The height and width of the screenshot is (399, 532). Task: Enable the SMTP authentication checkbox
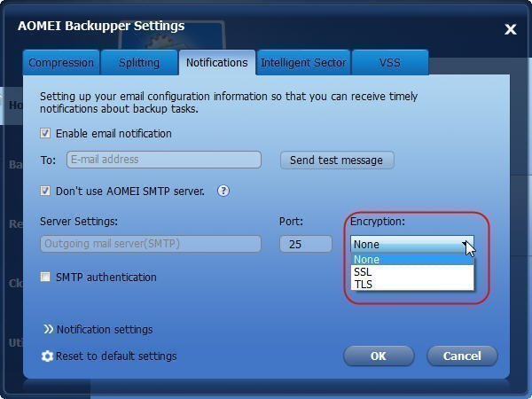(x=45, y=277)
